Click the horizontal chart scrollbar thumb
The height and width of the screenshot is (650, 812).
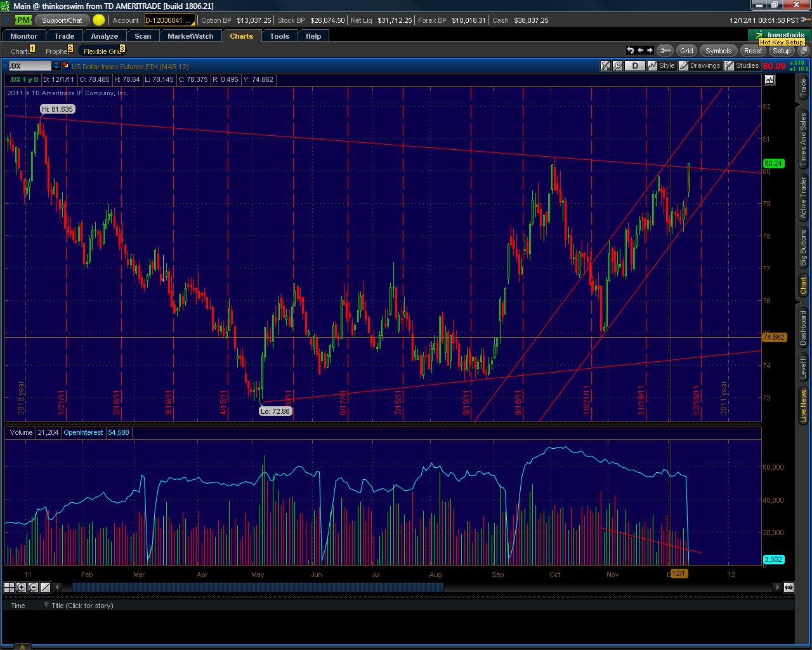[x=258, y=587]
